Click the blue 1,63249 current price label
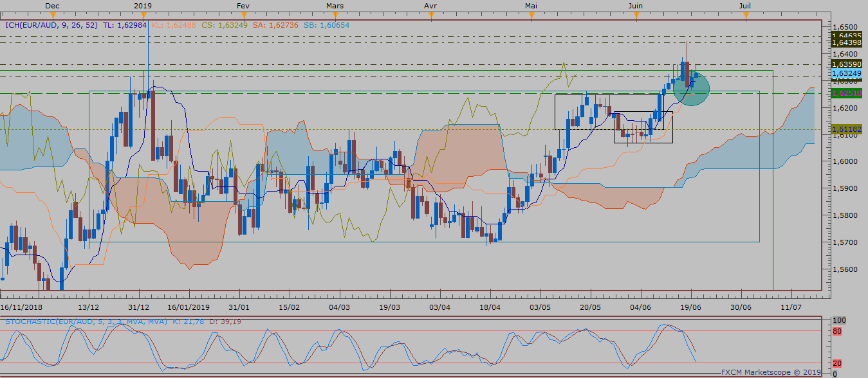 (x=846, y=74)
